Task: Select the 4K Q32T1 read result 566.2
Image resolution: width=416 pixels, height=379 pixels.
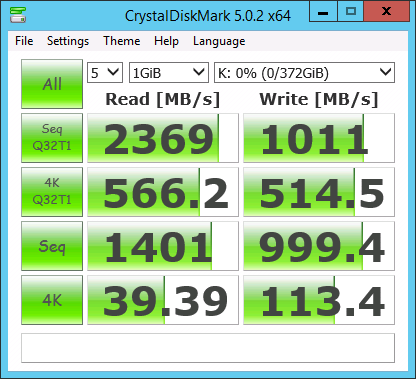Action: [x=163, y=192]
